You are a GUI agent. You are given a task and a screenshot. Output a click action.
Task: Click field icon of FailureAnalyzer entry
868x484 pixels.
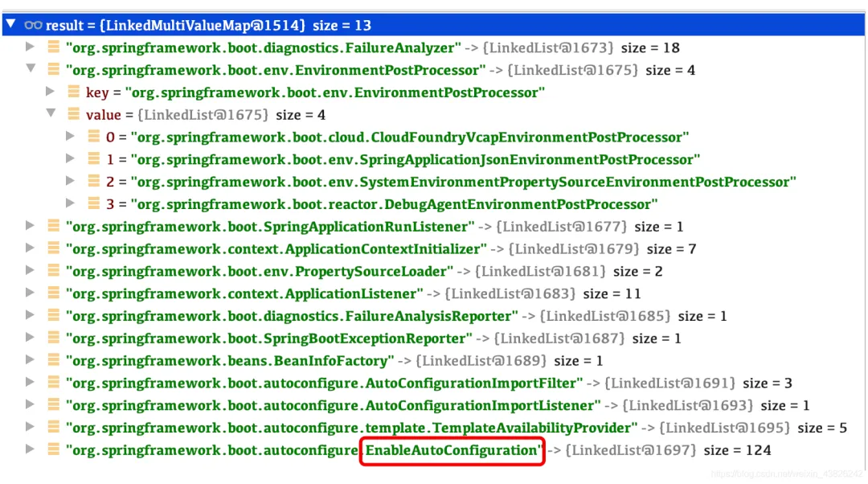click(x=54, y=48)
